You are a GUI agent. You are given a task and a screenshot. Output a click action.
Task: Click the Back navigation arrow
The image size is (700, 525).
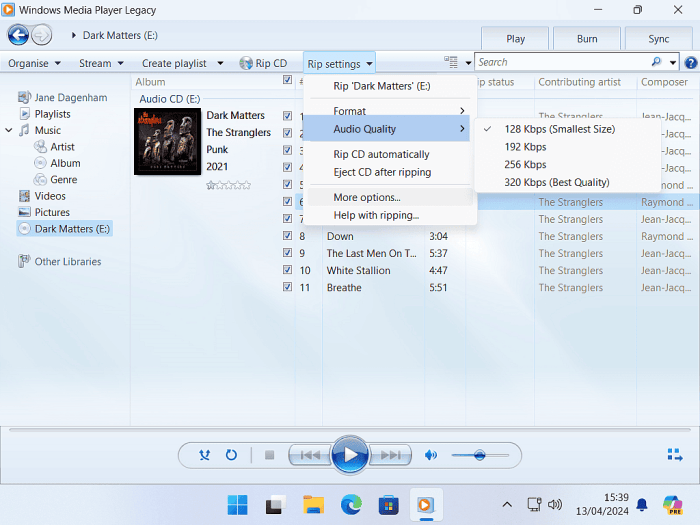tap(18, 35)
